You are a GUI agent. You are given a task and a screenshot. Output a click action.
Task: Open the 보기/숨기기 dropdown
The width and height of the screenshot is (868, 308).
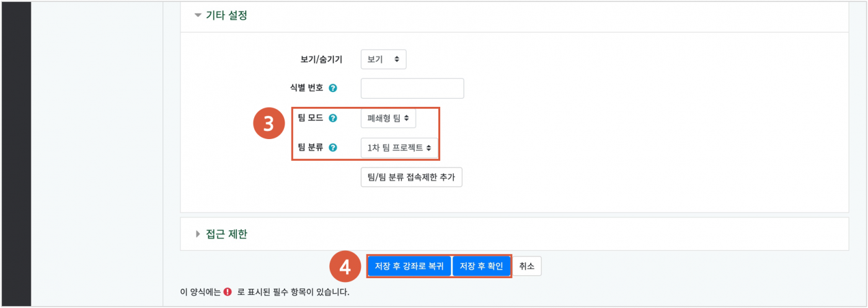pyautogui.click(x=383, y=60)
